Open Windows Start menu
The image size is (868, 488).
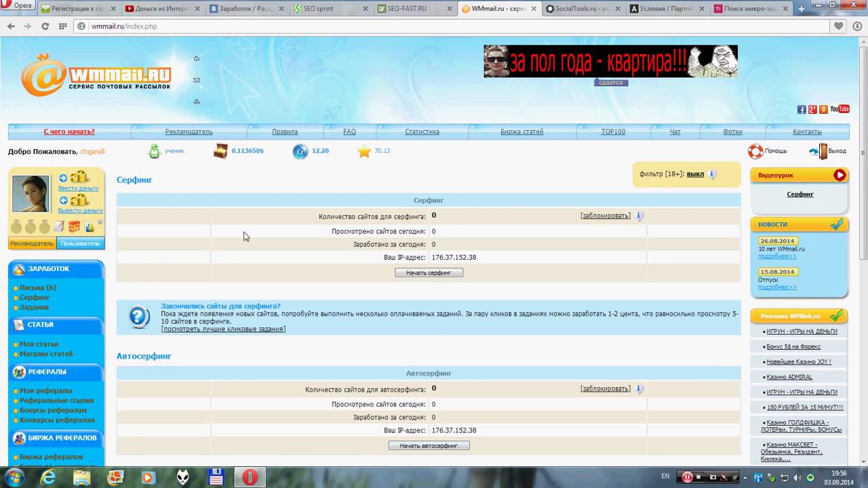pos(14,477)
